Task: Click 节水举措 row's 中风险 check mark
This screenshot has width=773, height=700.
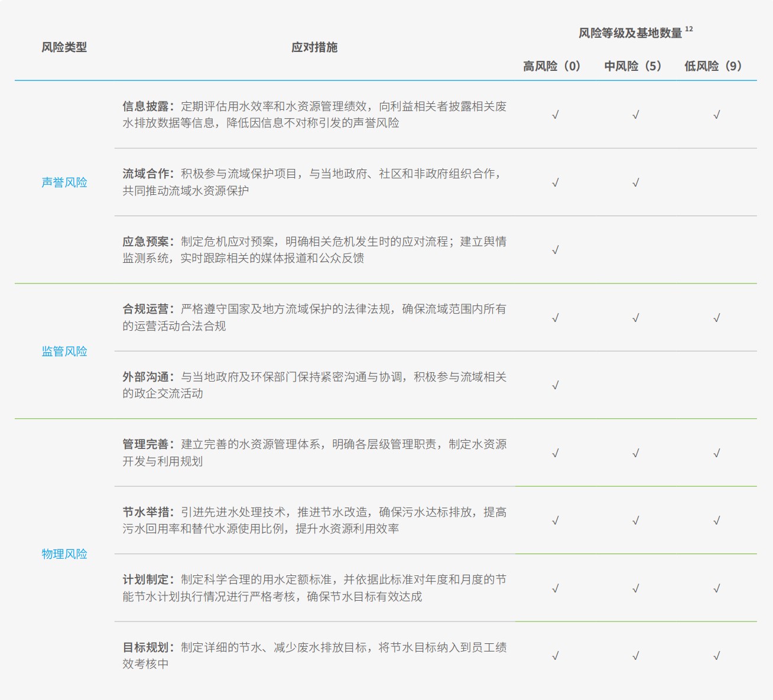Action: pyautogui.click(x=636, y=520)
